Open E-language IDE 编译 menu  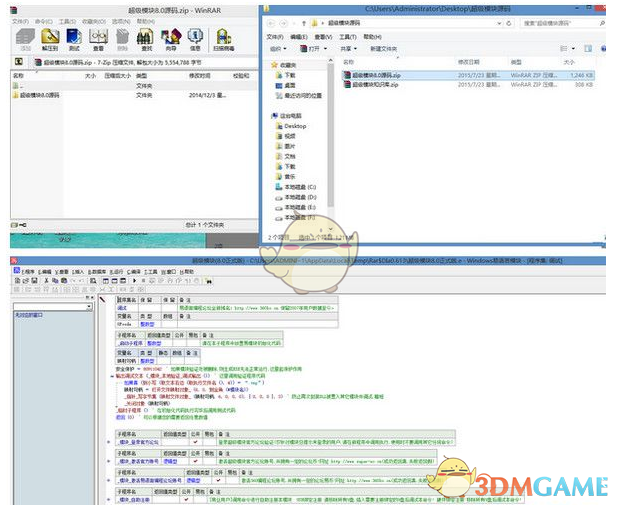coord(133,272)
